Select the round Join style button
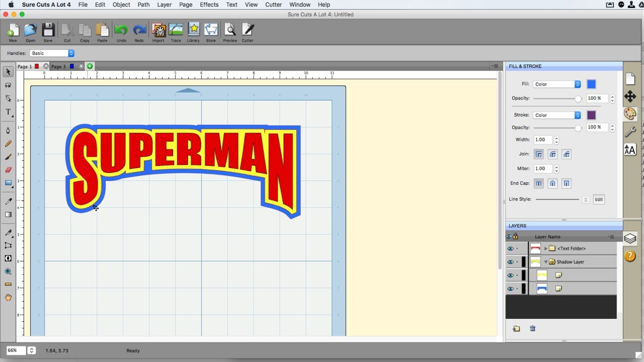The image size is (644, 362). tap(552, 154)
